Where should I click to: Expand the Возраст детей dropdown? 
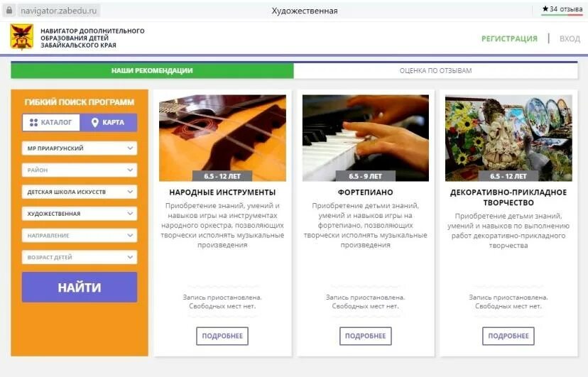click(x=80, y=257)
